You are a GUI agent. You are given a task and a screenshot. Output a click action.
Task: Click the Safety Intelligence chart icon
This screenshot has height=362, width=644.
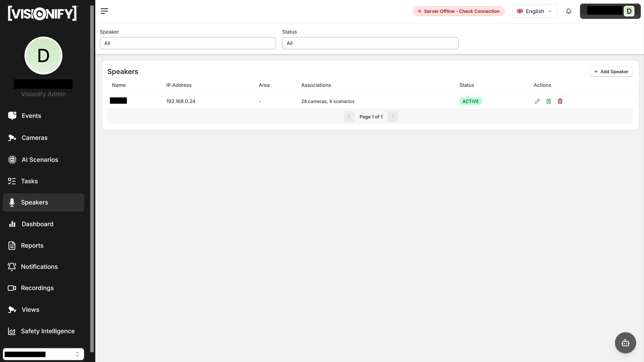click(x=12, y=331)
